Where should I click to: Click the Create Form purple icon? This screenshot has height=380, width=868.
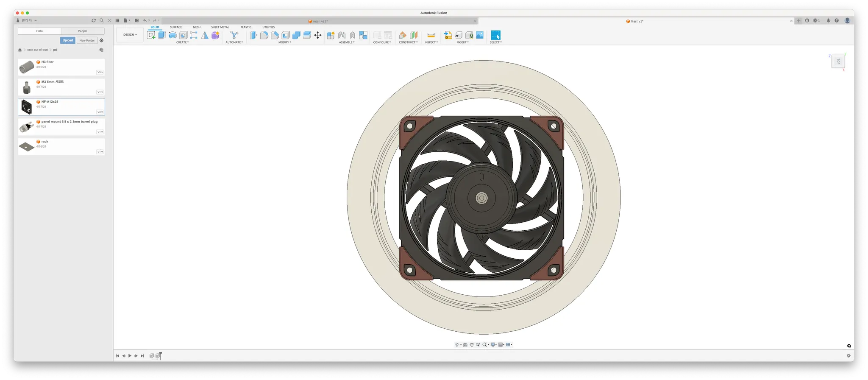click(x=215, y=35)
